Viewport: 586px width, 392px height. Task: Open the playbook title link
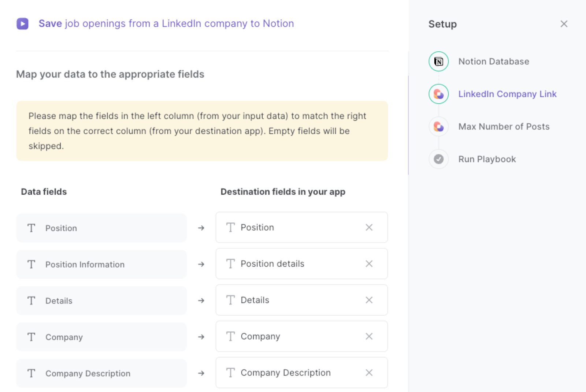coord(179,23)
